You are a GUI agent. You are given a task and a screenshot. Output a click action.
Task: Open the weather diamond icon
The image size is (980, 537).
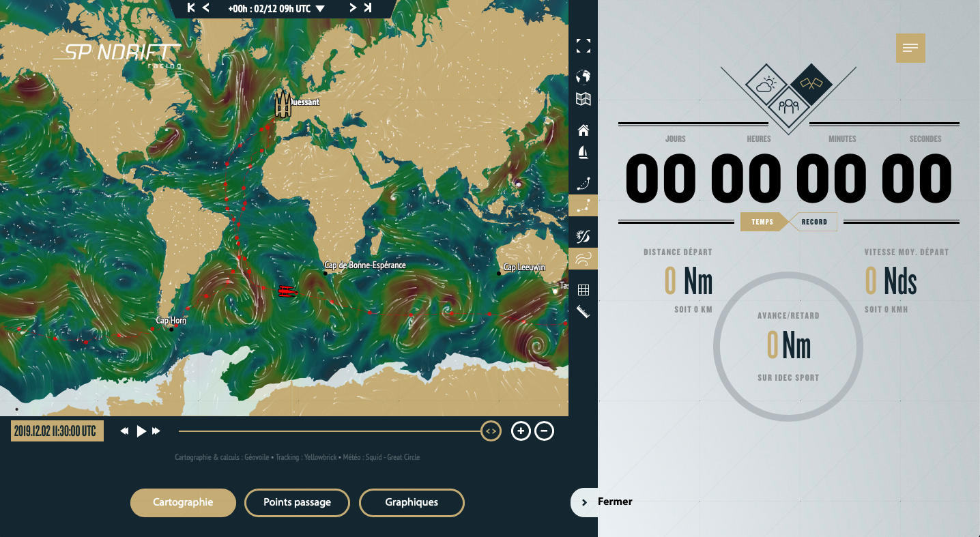[x=763, y=84]
